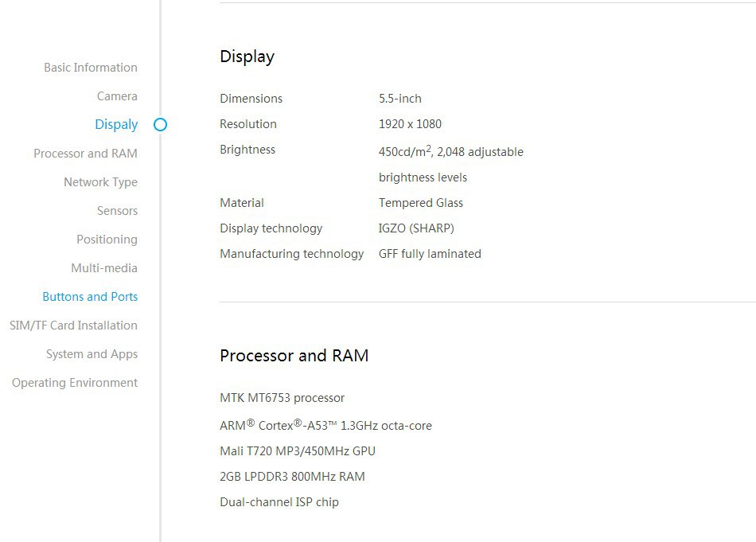Image resolution: width=756 pixels, height=542 pixels.
Task: Go to Basic Information section
Action: pyautogui.click(x=91, y=68)
